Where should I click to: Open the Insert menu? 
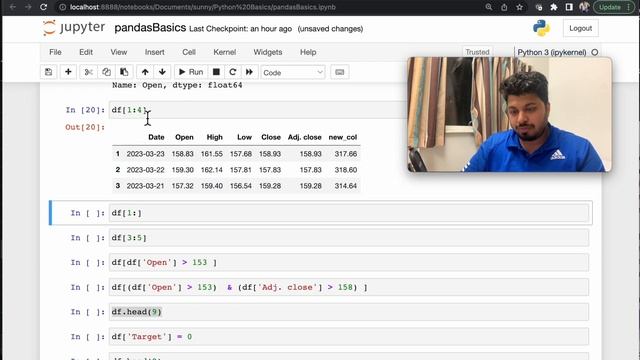tap(154, 52)
